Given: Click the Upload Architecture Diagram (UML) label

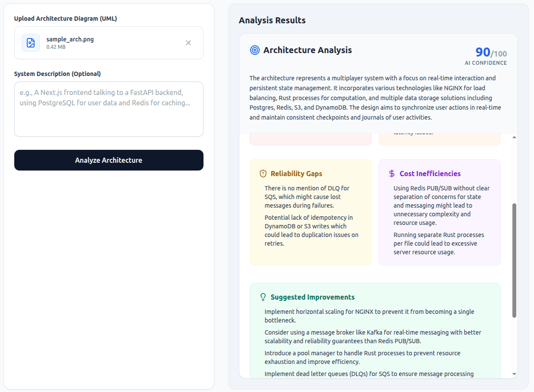Looking at the screenshot, I should (66, 19).
